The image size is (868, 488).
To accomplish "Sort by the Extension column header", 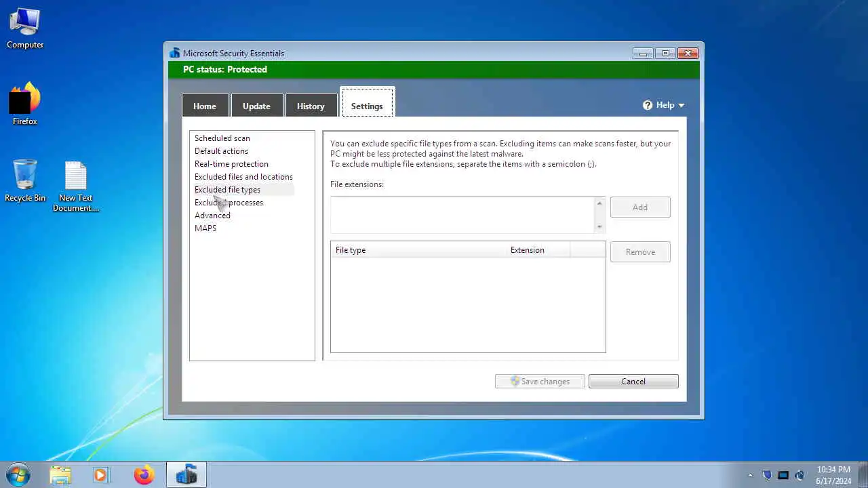I will 538,250.
